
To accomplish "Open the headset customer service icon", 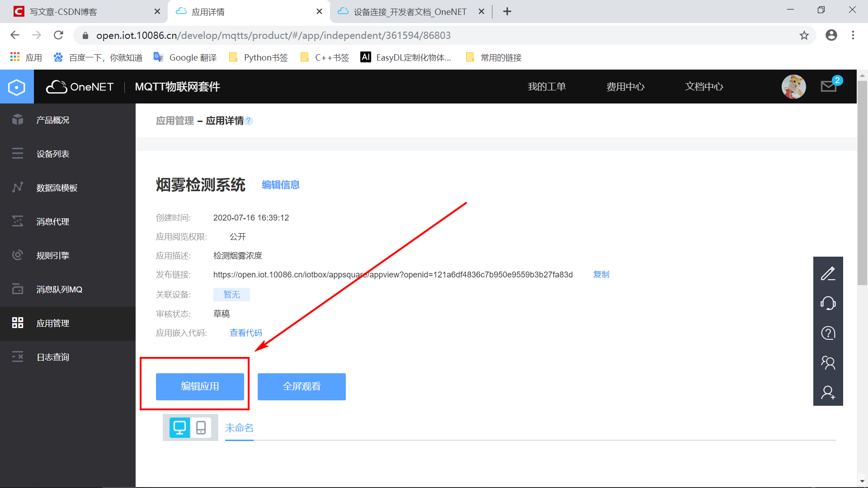I will click(x=828, y=303).
